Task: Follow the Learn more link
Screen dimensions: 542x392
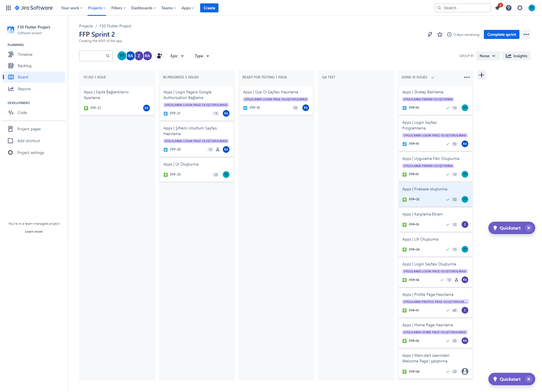Action: 34,231
